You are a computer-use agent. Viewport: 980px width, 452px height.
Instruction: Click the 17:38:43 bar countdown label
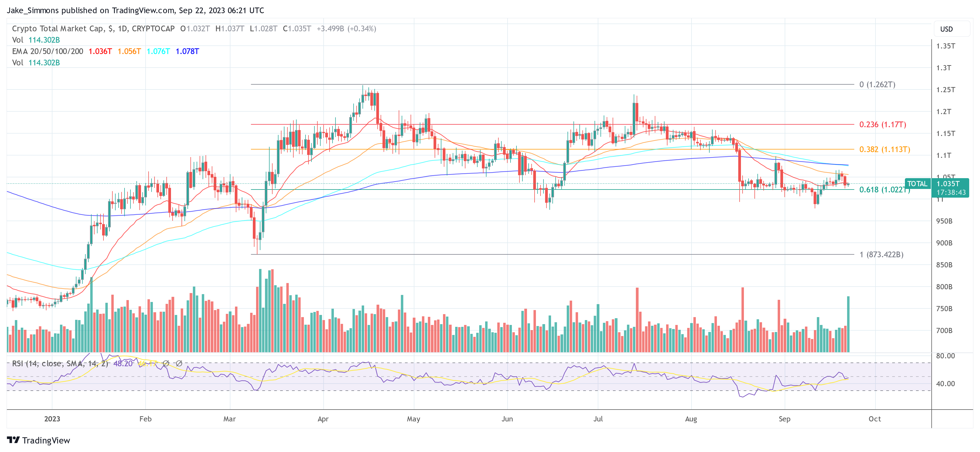(951, 193)
